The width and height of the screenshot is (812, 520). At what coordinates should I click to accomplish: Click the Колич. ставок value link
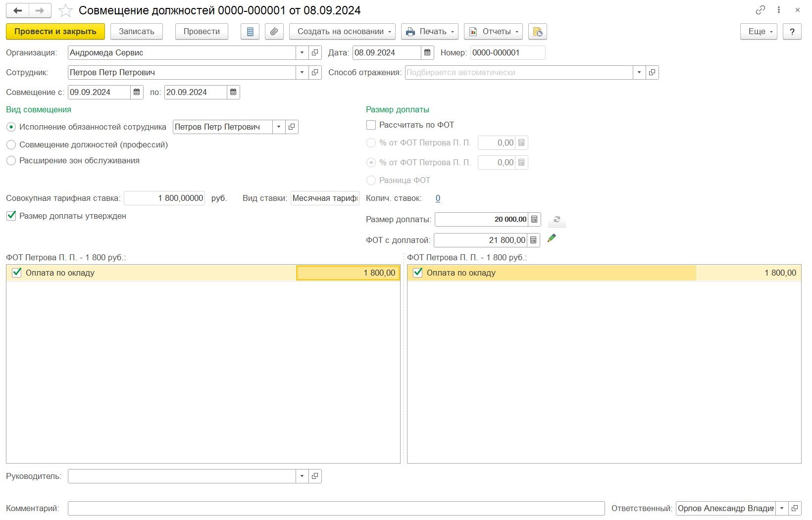tap(438, 198)
